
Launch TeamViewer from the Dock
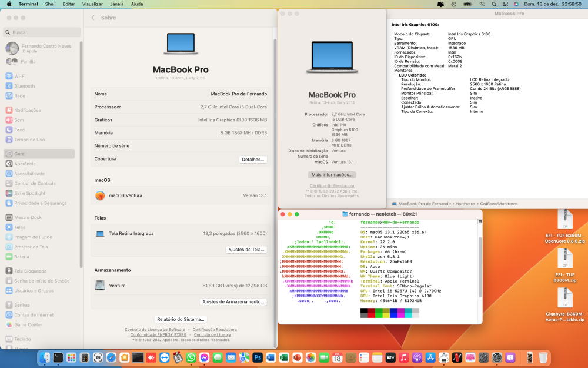click(164, 357)
